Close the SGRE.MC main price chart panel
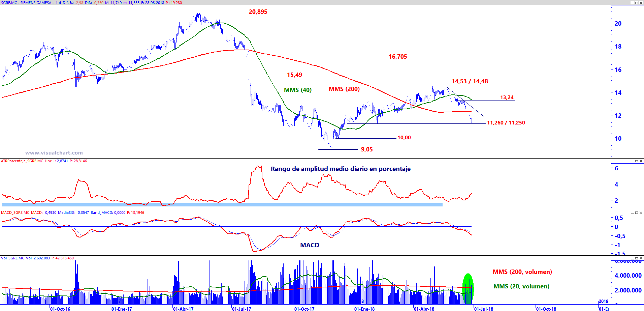This screenshot has width=644, height=311. (x=641, y=3)
